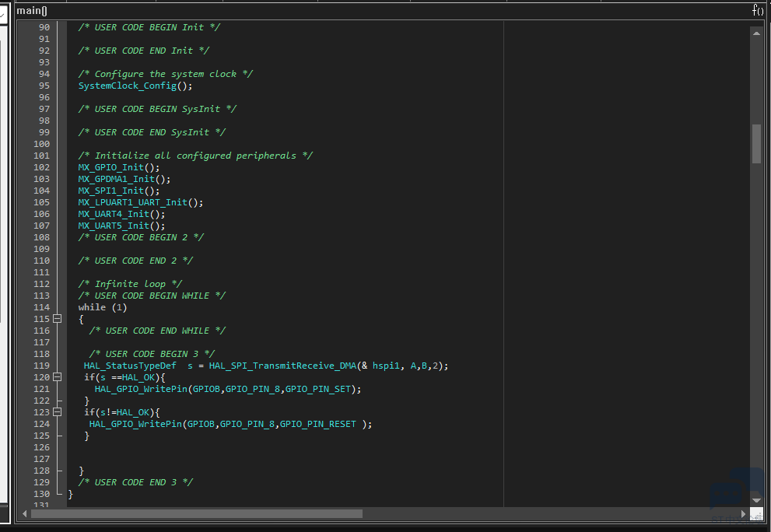Collapse the if block fold at line 120
This screenshot has width=771, height=532.
click(57, 377)
